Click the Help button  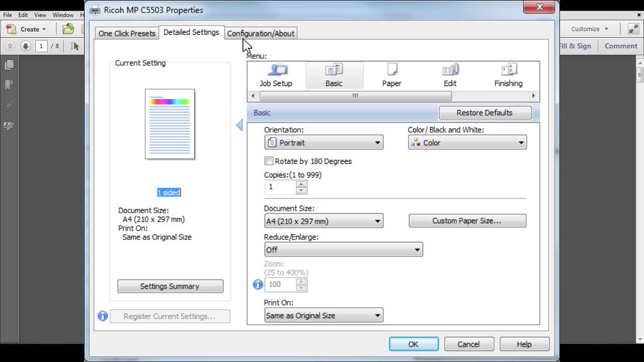pyautogui.click(x=524, y=344)
